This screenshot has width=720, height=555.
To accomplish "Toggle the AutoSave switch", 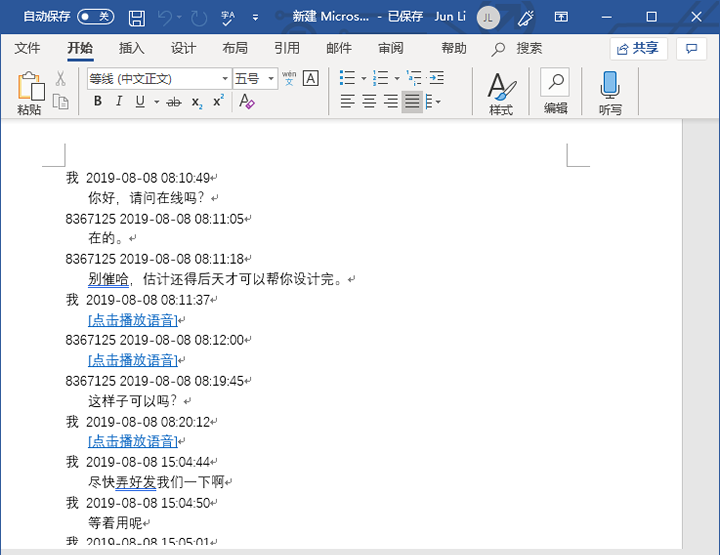I will (x=96, y=17).
